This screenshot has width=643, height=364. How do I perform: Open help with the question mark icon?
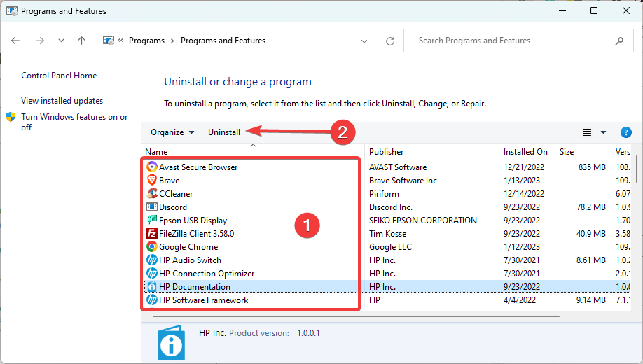pos(625,132)
